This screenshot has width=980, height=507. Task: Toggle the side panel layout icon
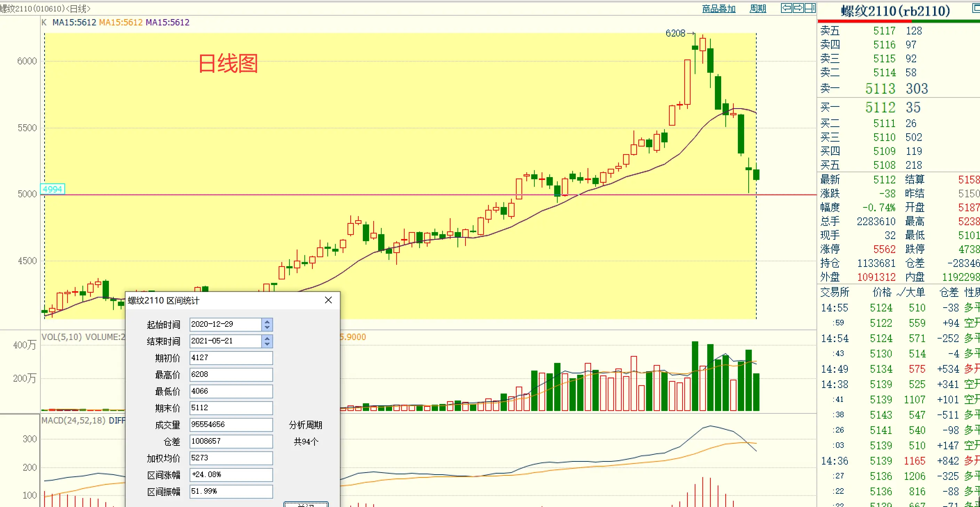click(x=810, y=8)
